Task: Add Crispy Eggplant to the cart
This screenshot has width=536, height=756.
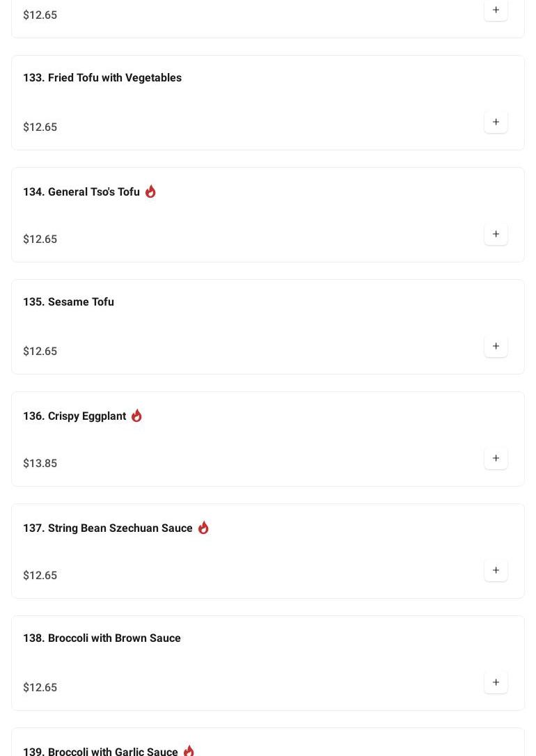Action: 496,459
